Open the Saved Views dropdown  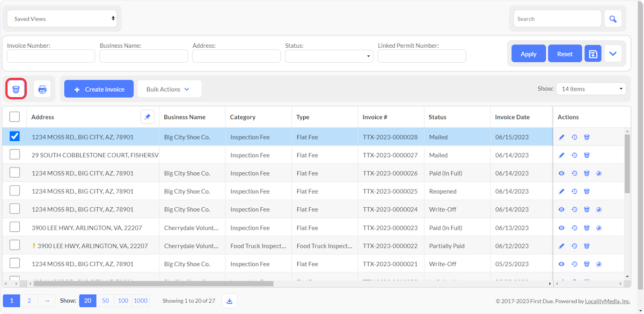click(62, 19)
